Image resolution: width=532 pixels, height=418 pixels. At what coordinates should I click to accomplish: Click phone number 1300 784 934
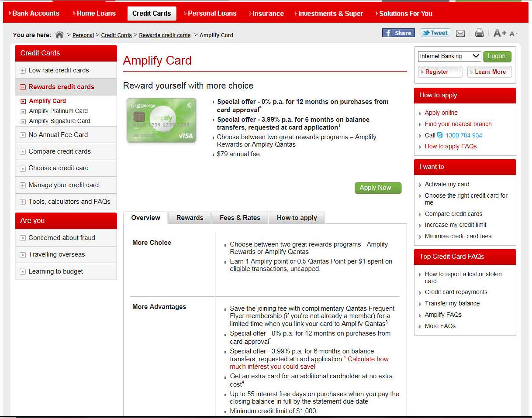(x=464, y=135)
